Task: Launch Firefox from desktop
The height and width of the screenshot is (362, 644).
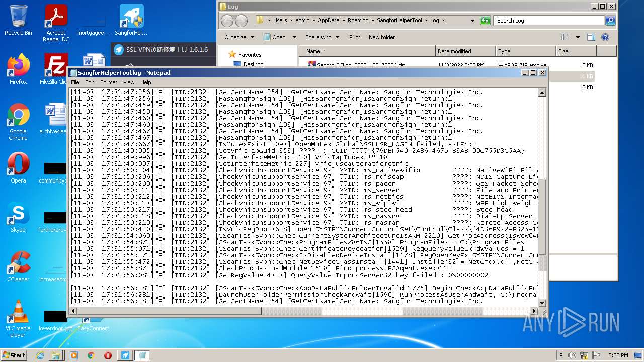Action: coord(18,69)
